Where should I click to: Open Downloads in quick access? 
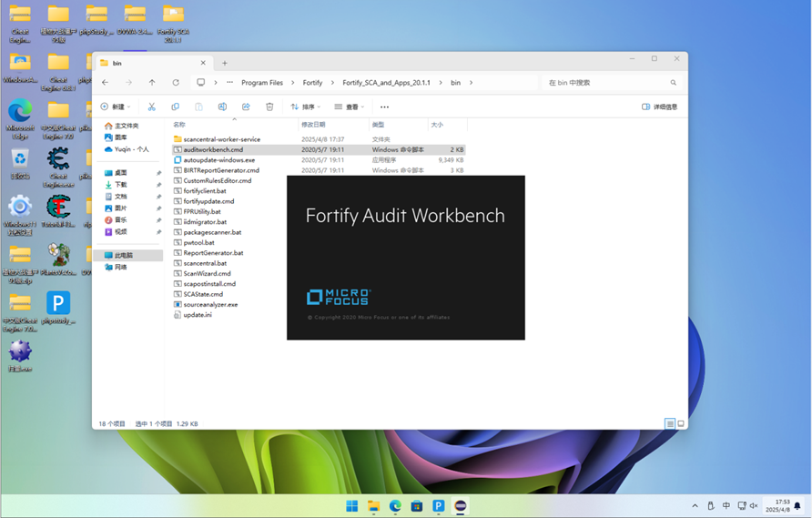click(x=116, y=185)
